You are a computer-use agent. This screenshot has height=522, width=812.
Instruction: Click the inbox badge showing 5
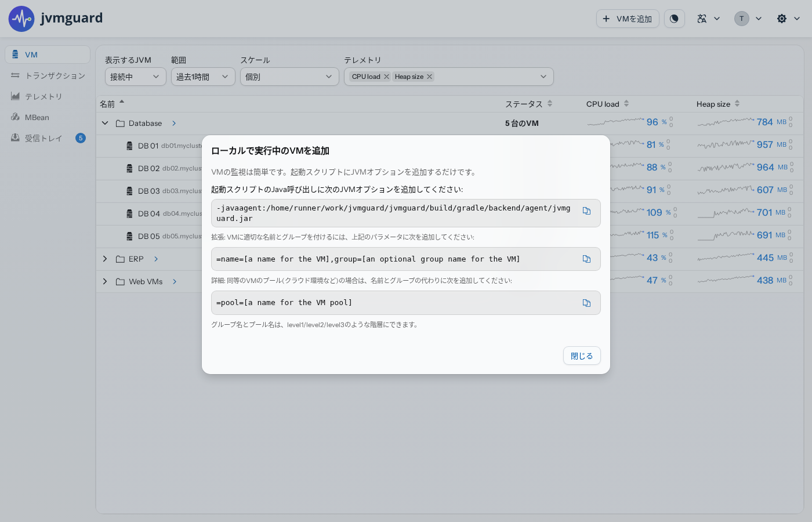tap(81, 138)
